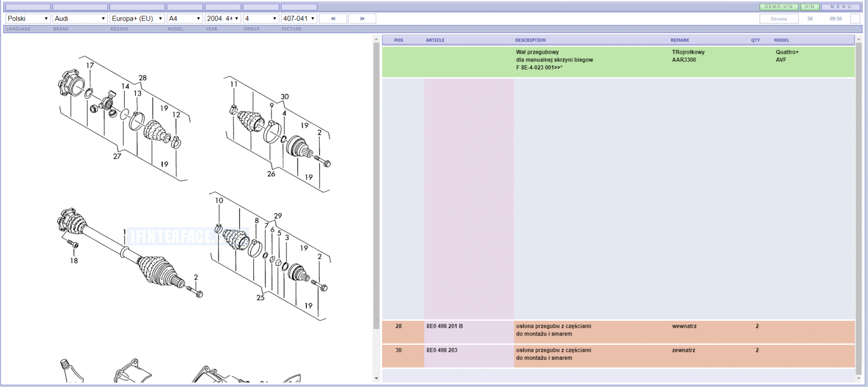Viewport: 868px width, 387px height.
Task: Click the Donate button
Action: (779, 18)
